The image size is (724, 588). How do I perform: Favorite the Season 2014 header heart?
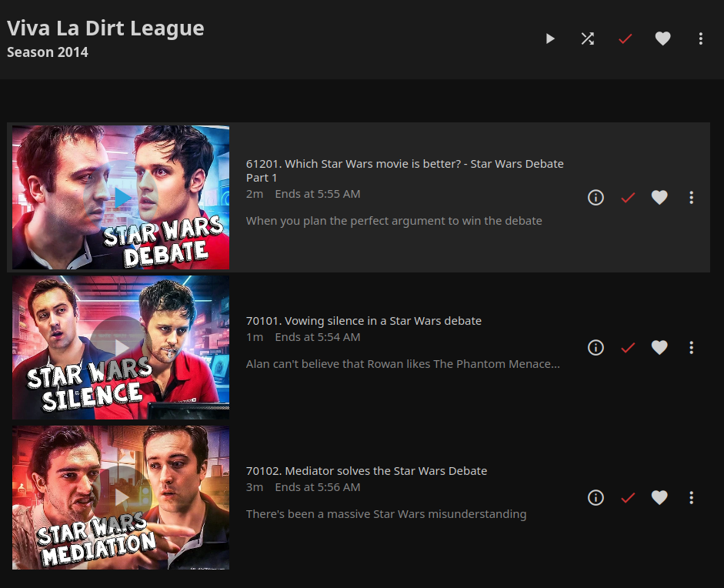(x=663, y=38)
